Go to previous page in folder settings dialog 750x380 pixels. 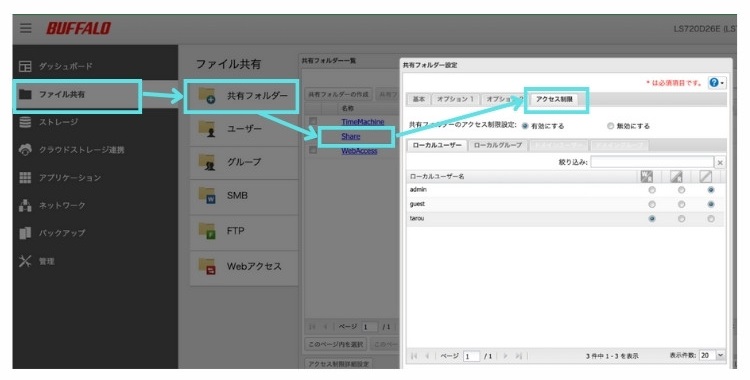pos(427,356)
